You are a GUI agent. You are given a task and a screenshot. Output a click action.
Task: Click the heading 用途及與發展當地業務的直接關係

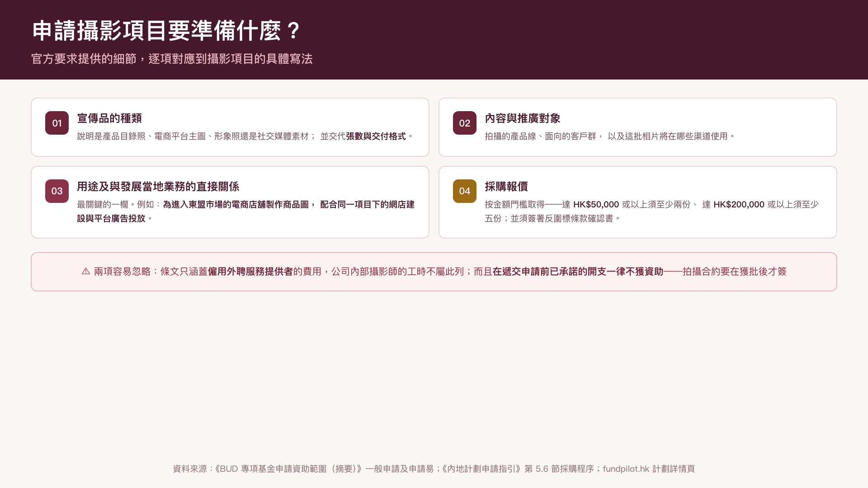158,187
